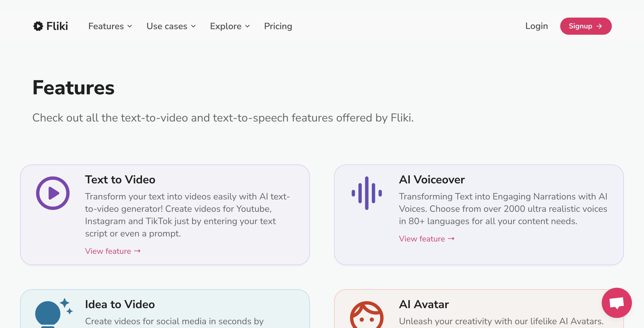Open the AI Avatar card title
The image size is (644, 328).
pyautogui.click(x=424, y=304)
